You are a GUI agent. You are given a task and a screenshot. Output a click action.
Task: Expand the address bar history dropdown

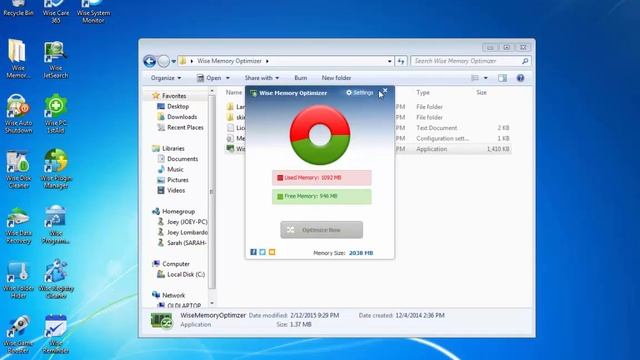[389, 61]
